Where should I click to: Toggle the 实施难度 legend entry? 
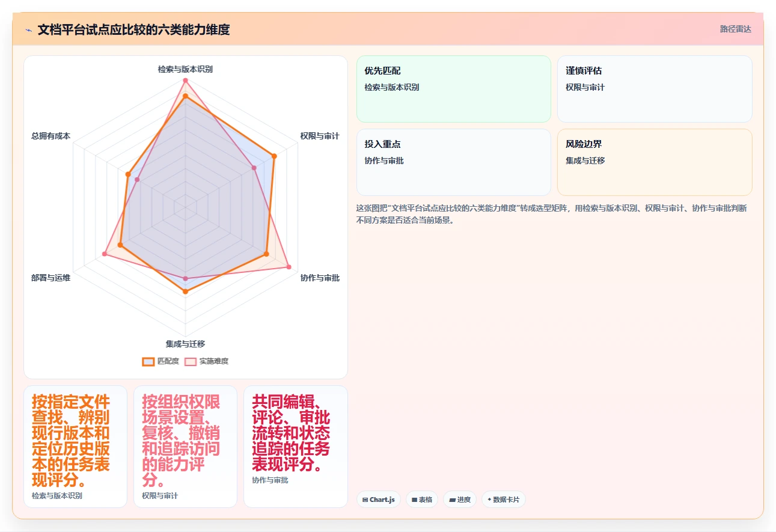206,361
